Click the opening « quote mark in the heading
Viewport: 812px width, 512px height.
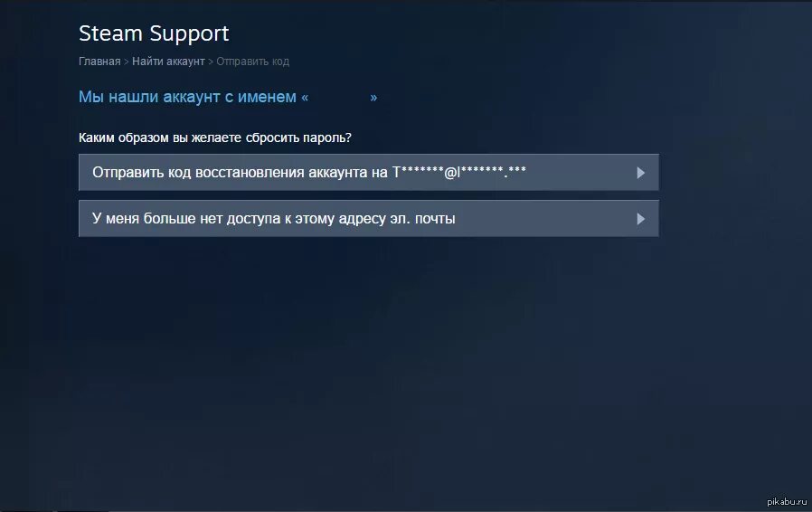[305, 98]
